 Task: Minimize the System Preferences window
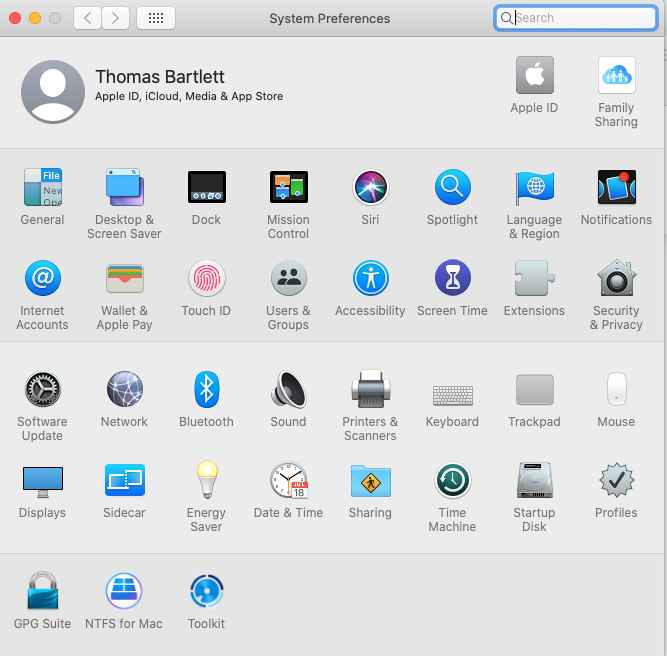pyautogui.click(x=35, y=18)
